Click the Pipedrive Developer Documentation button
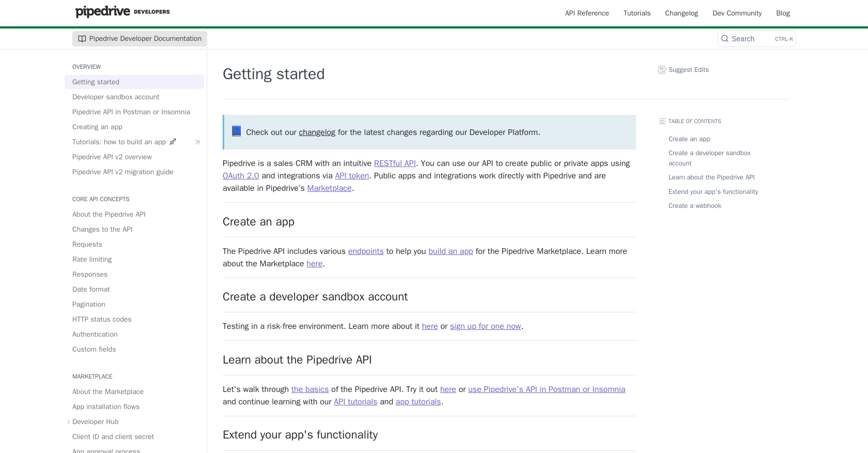This screenshot has height=453, width=868. pyautogui.click(x=139, y=39)
